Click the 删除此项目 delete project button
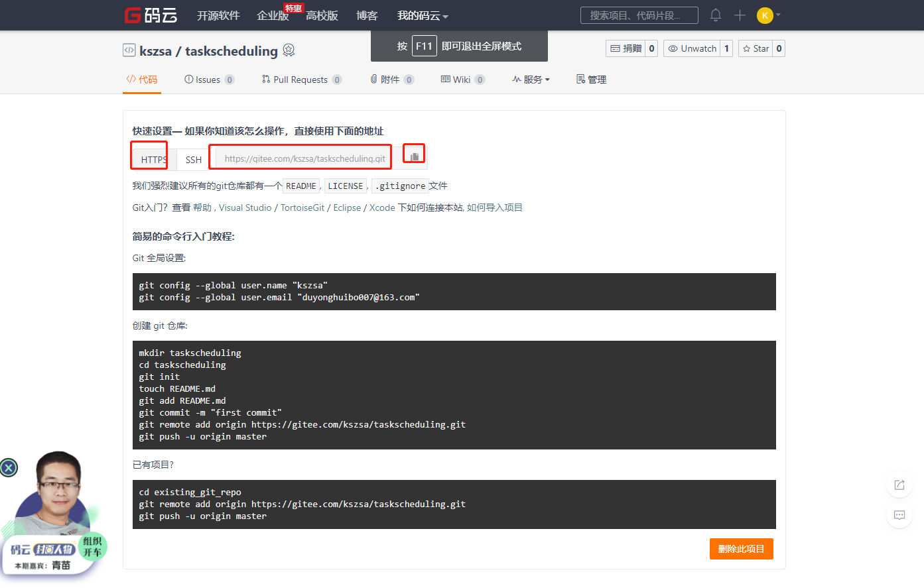Screen dimensions: 924x588 (742, 549)
